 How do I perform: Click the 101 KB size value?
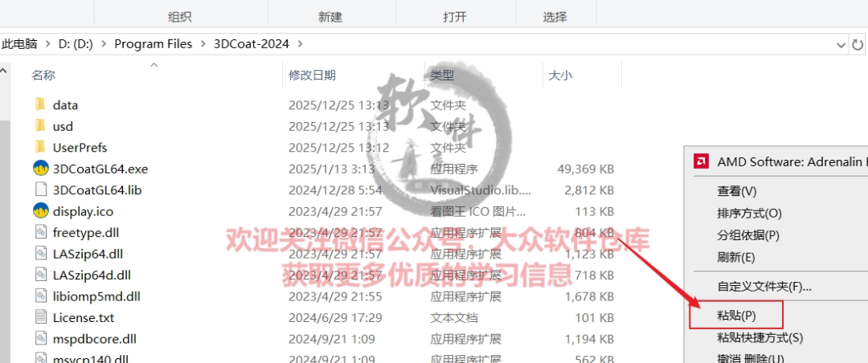[595, 317]
